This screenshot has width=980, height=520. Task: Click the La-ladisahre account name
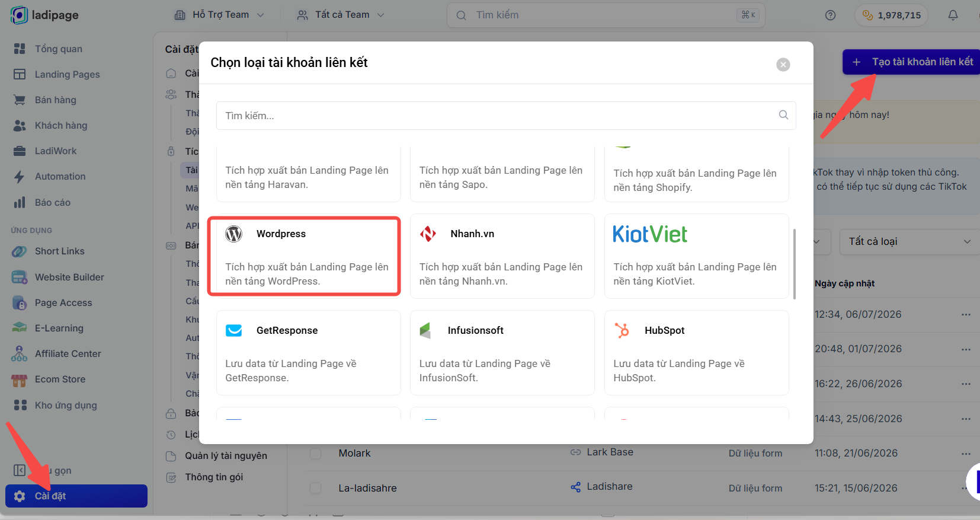coord(367,488)
